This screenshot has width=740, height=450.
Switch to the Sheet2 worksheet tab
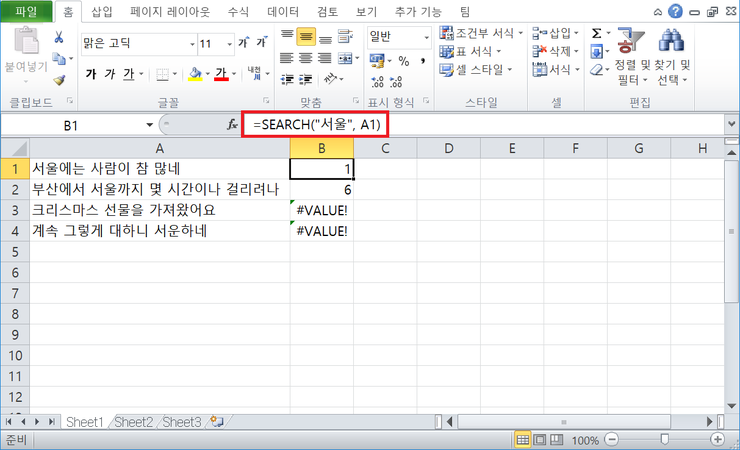[x=134, y=422]
